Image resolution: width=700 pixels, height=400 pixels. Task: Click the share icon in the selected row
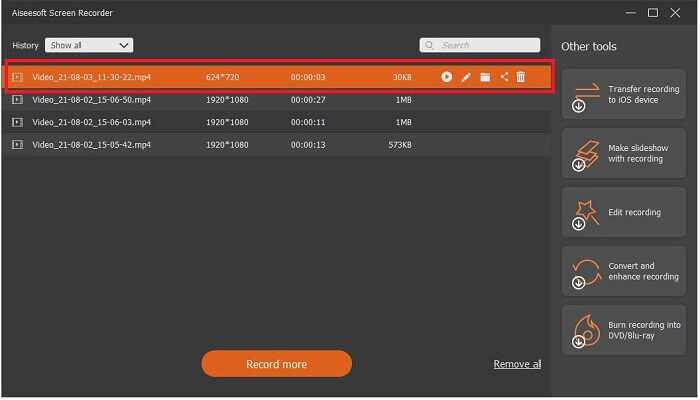[504, 77]
